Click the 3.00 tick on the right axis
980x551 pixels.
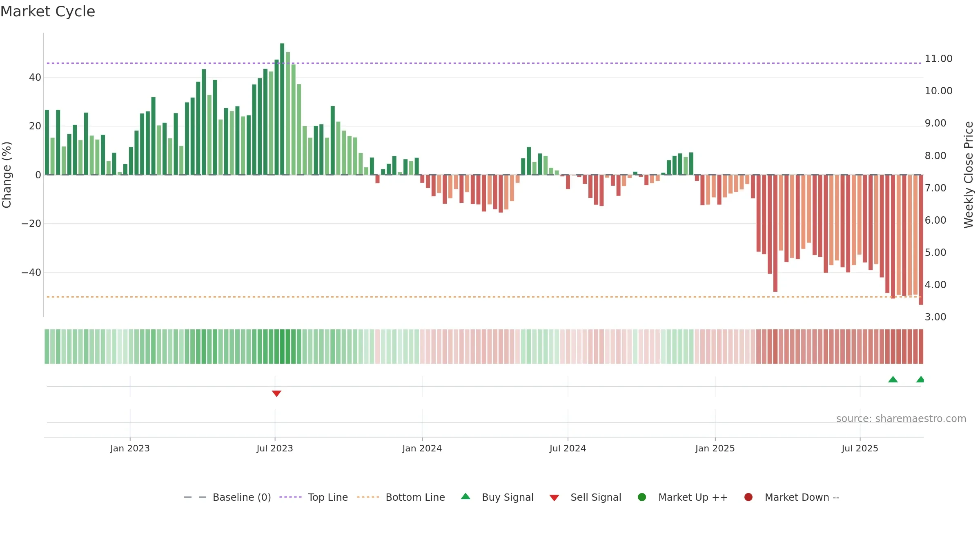pyautogui.click(x=935, y=317)
